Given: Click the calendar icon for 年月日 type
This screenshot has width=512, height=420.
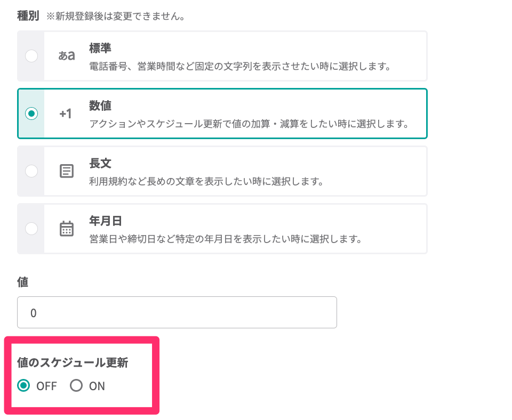Looking at the screenshot, I should click(66, 229).
